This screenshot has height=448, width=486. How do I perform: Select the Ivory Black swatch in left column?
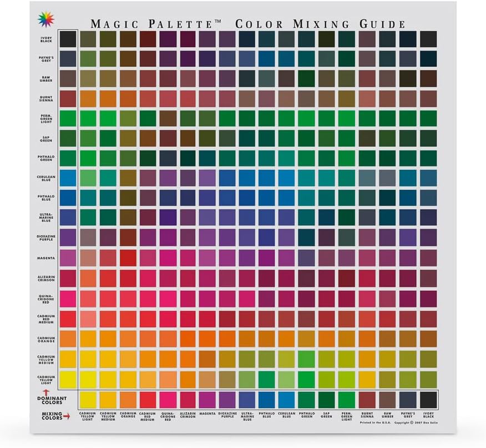coord(68,39)
